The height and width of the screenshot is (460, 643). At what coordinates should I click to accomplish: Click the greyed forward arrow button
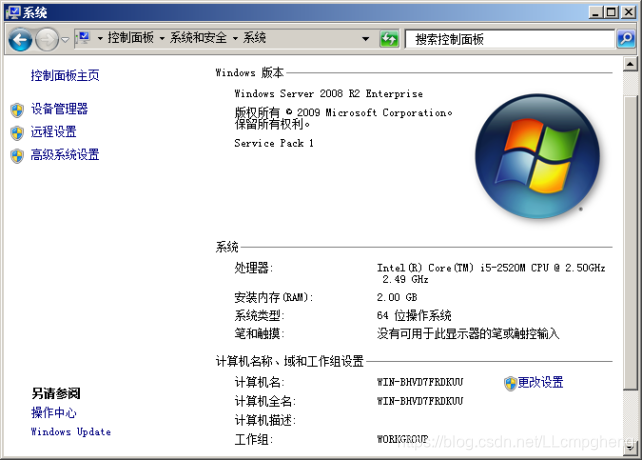[x=47, y=39]
